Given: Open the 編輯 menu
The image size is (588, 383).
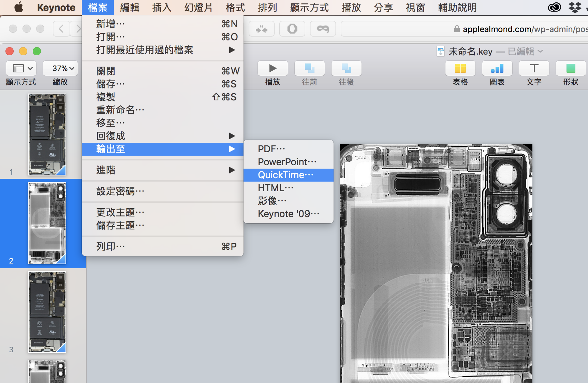Looking at the screenshot, I should [130, 8].
